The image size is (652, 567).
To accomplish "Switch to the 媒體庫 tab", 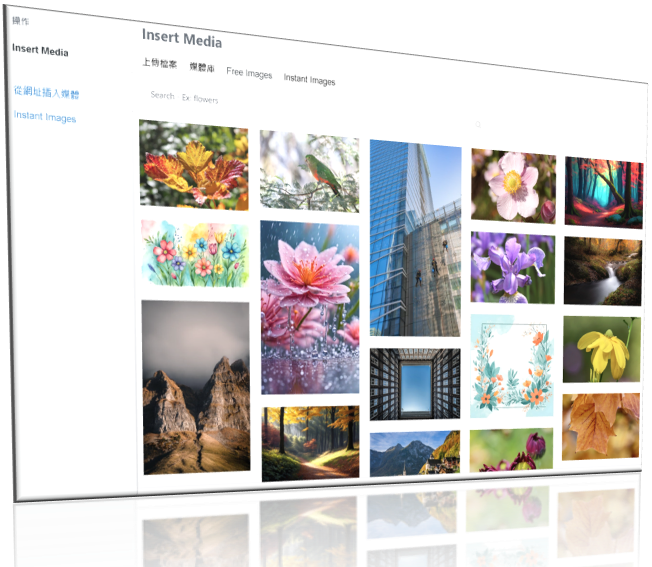I will pos(202,68).
